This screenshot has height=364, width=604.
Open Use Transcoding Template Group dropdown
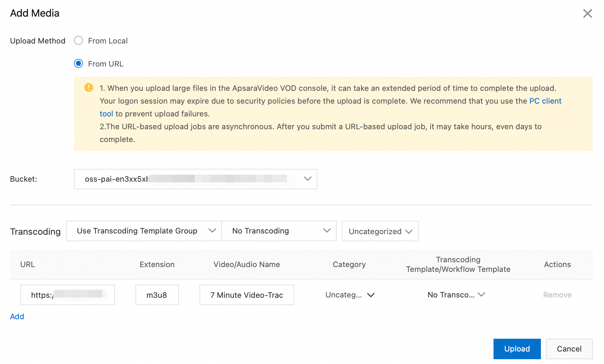pos(144,231)
